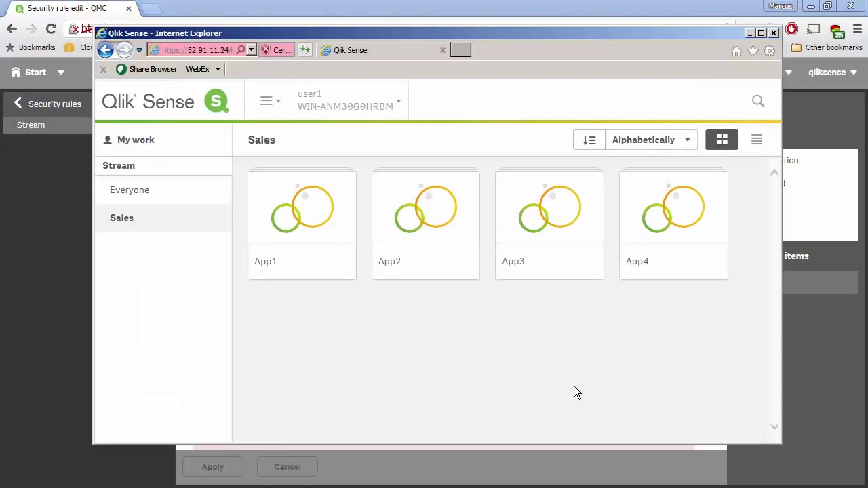Open a new tab in Internet Explorer

tap(460, 49)
